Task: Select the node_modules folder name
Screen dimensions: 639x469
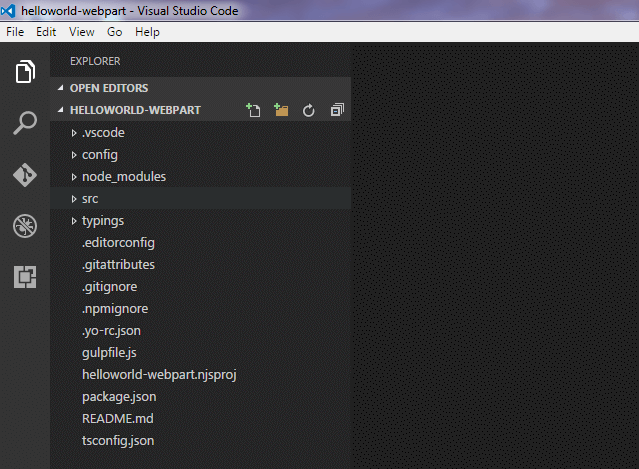Action: (124, 177)
